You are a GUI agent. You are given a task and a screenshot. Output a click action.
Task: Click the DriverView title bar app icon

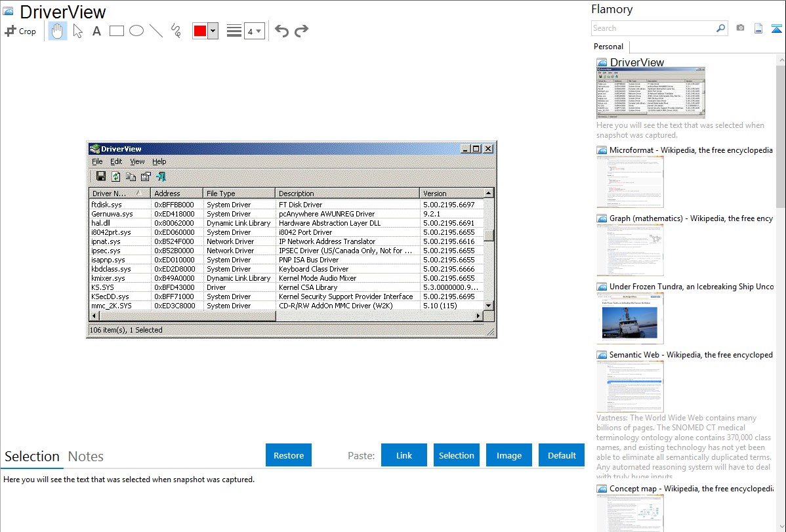[94, 148]
